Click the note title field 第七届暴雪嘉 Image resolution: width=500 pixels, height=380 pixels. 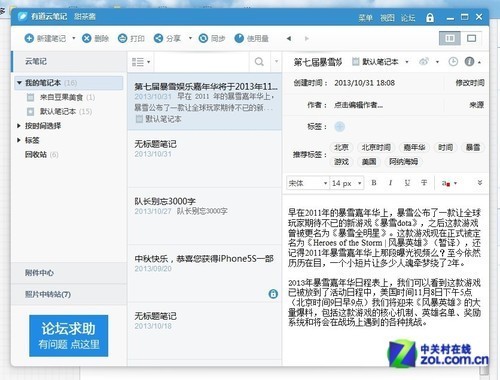coord(318,62)
